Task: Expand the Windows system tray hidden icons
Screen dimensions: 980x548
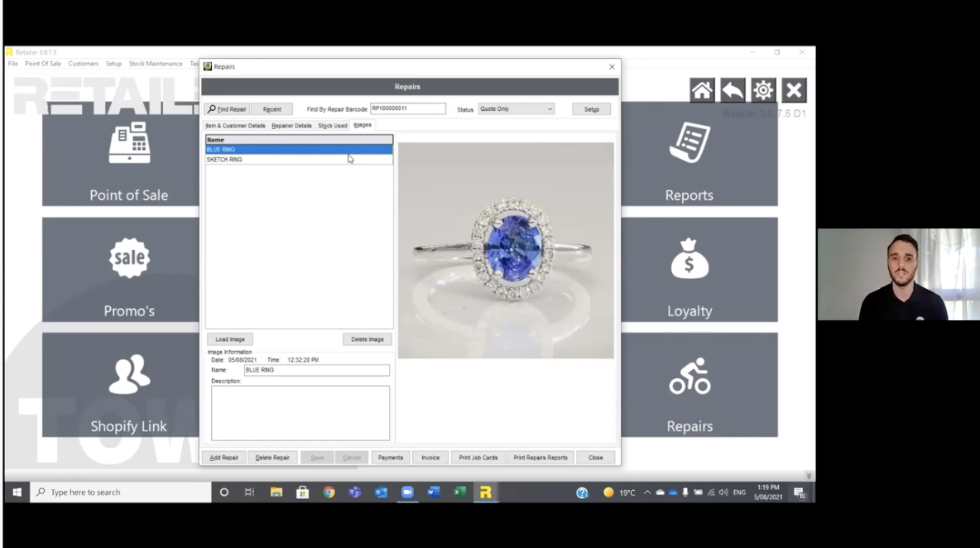Action: [647, 492]
